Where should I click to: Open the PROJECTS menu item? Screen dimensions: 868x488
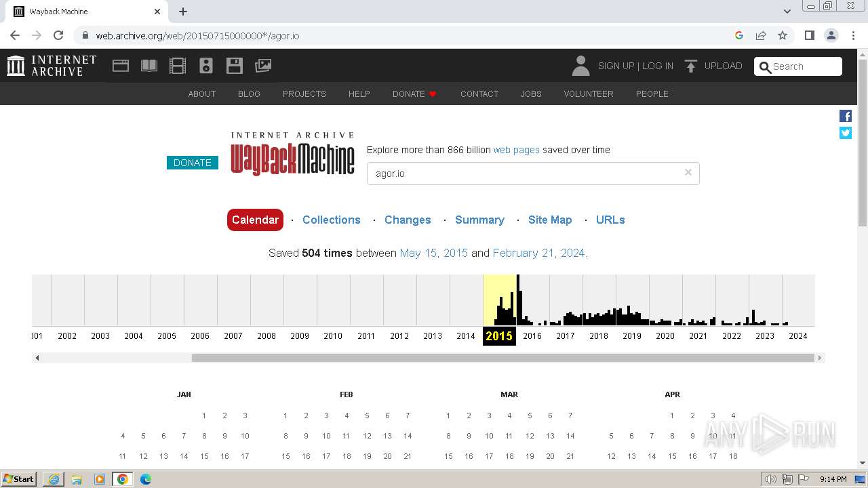coord(304,94)
